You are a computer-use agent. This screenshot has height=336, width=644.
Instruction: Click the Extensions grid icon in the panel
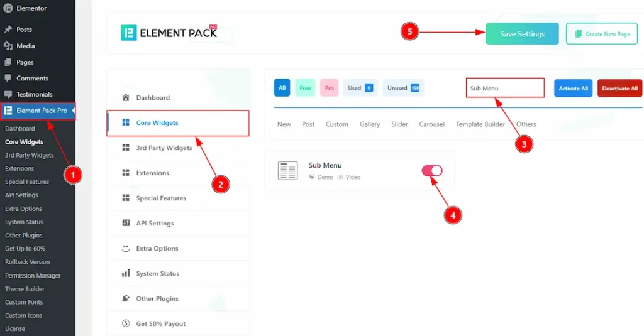[x=126, y=173]
